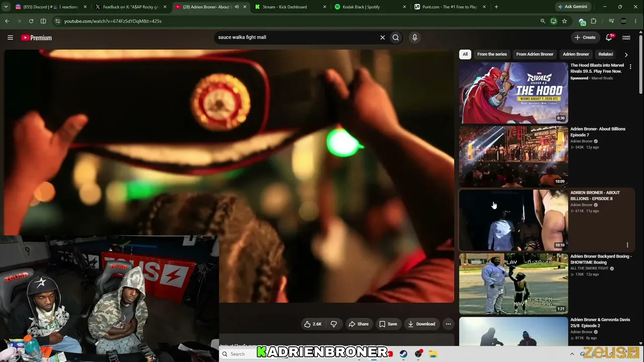Close the Kodak Black Spotify tab

click(404, 7)
